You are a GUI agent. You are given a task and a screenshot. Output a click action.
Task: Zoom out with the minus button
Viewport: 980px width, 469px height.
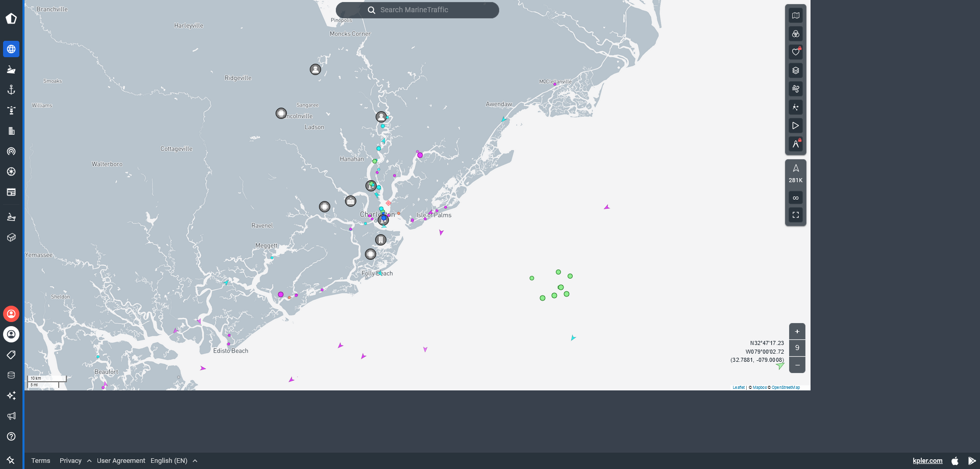(797, 365)
